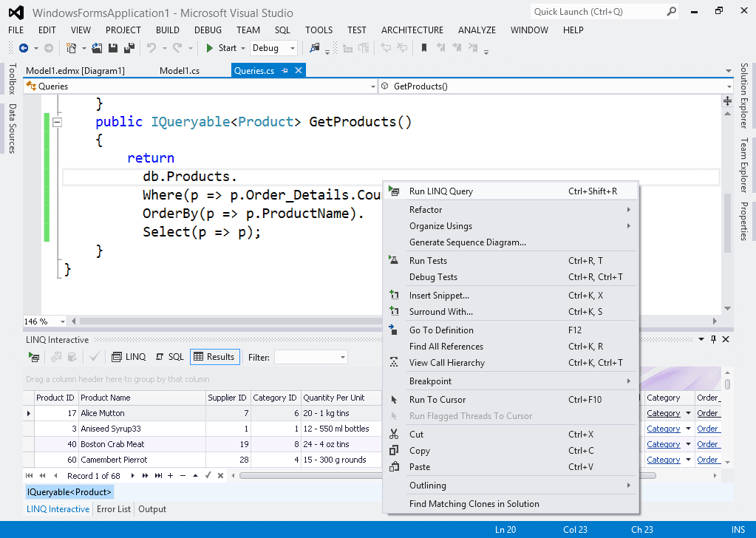Click the Filter input field
This screenshot has width=756, height=538.
(x=307, y=357)
